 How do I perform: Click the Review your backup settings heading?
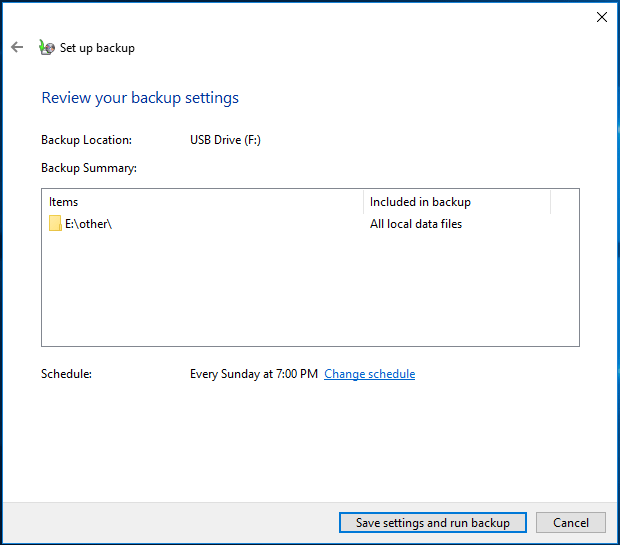(x=140, y=98)
